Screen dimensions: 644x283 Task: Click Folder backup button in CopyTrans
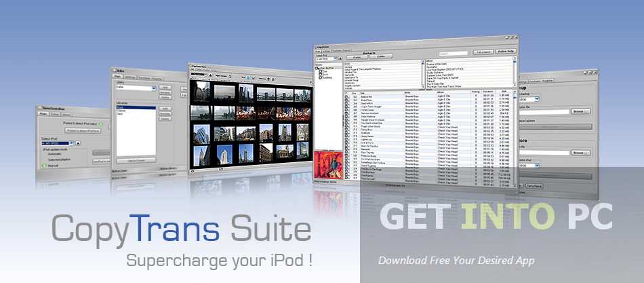tap(381, 56)
